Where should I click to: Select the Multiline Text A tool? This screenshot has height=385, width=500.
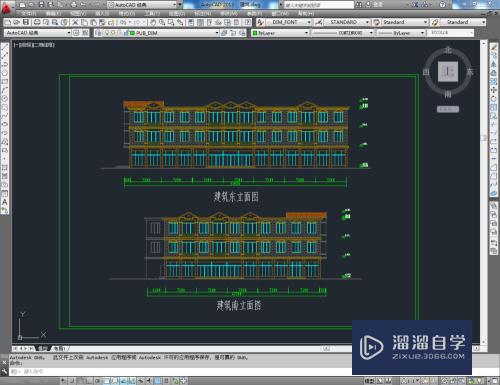5,202
